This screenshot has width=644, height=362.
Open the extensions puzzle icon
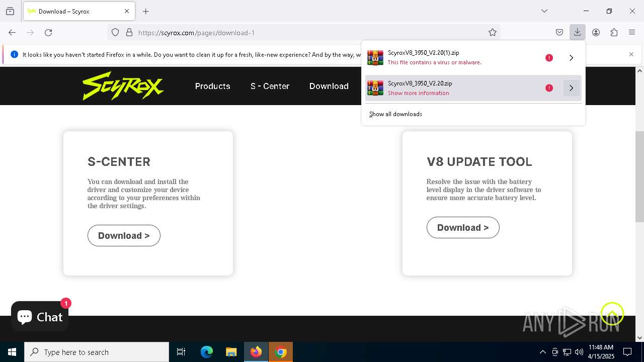614,32
